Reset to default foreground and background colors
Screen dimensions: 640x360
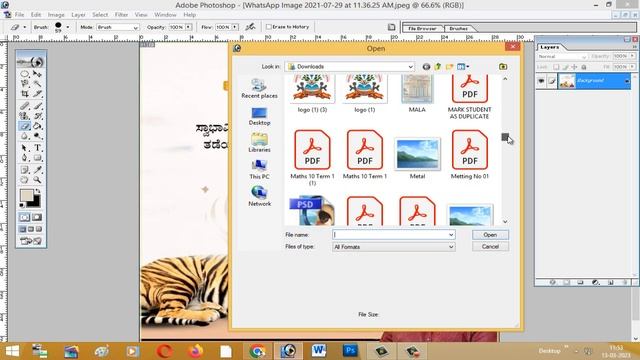click(x=22, y=205)
